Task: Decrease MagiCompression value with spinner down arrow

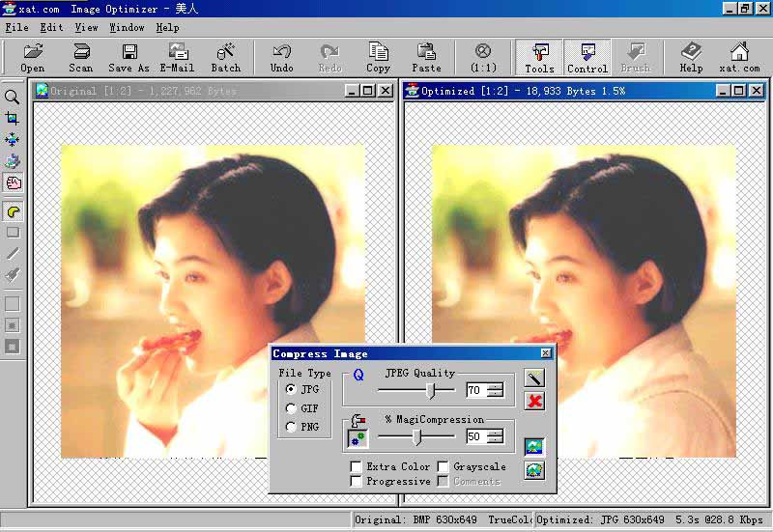Action: pos(495,440)
